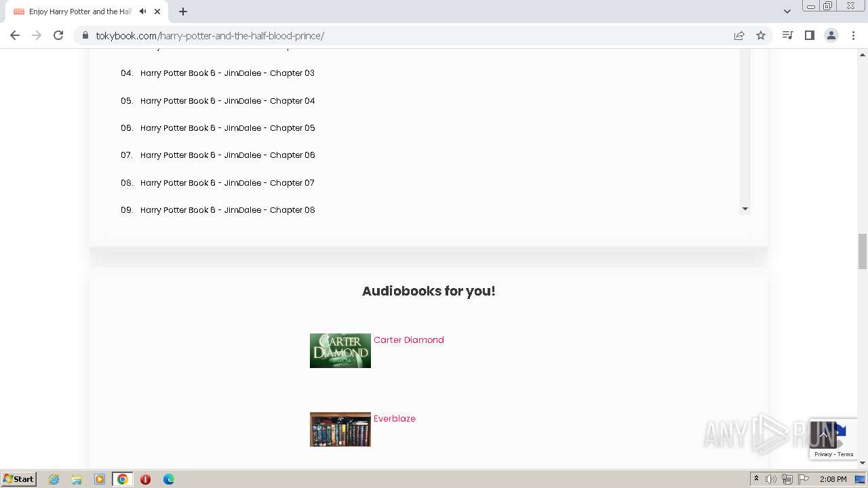Share this page via address bar icon
The width and height of the screenshot is (868, 488).
point(739,35)
